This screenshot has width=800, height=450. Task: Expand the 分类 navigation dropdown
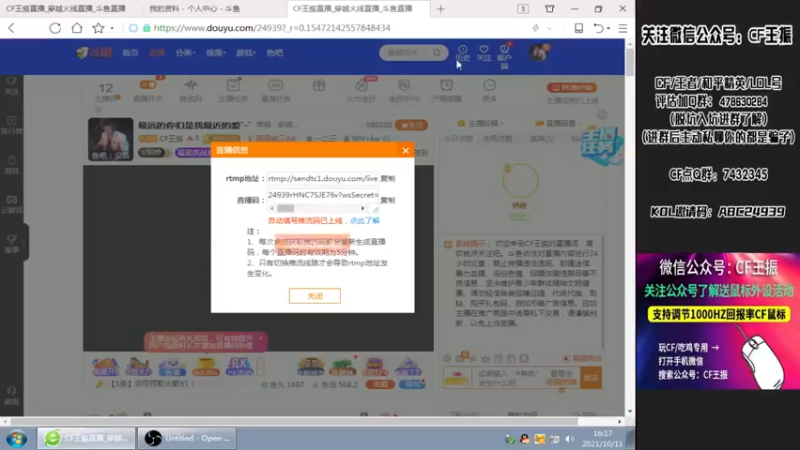[185, 53]
